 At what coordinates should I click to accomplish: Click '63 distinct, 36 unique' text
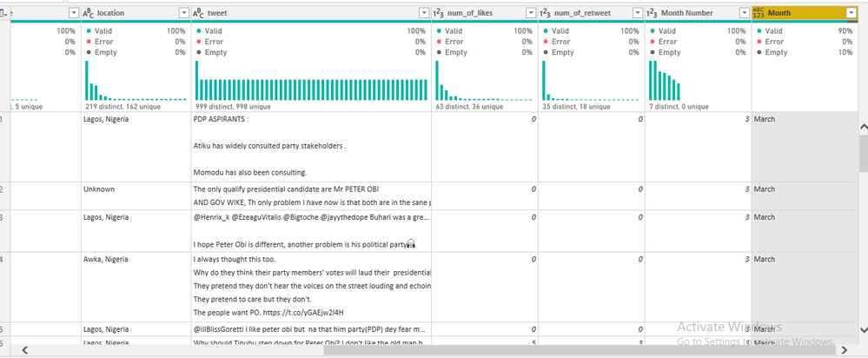[469, 106]
